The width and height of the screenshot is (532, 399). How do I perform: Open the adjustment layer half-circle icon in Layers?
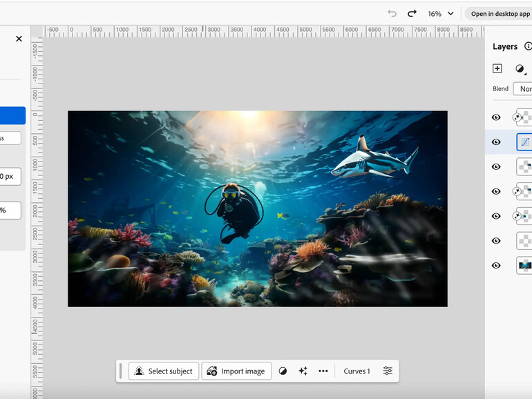coord(520,69)
